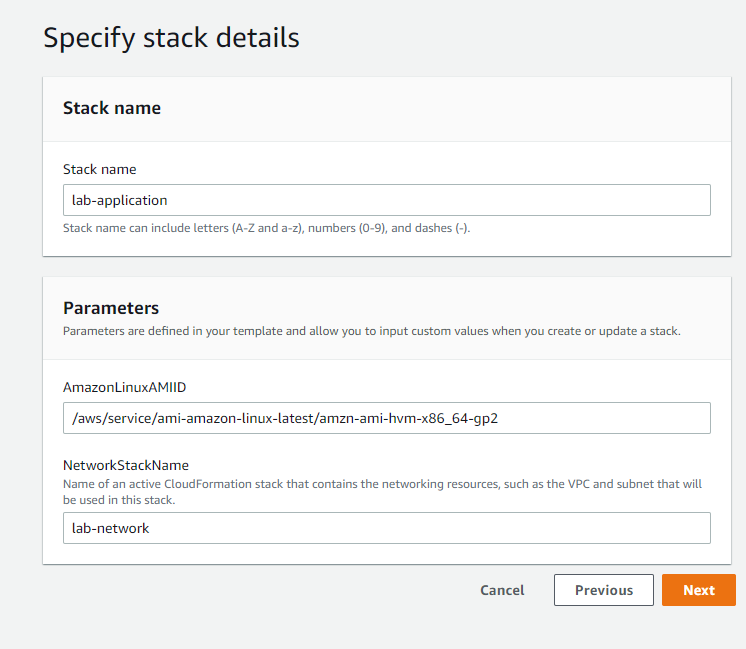This screenshot has width=746, height=649.
Task: Click the 'NetworkStackName' field label
Action: [x=126, y=465]
